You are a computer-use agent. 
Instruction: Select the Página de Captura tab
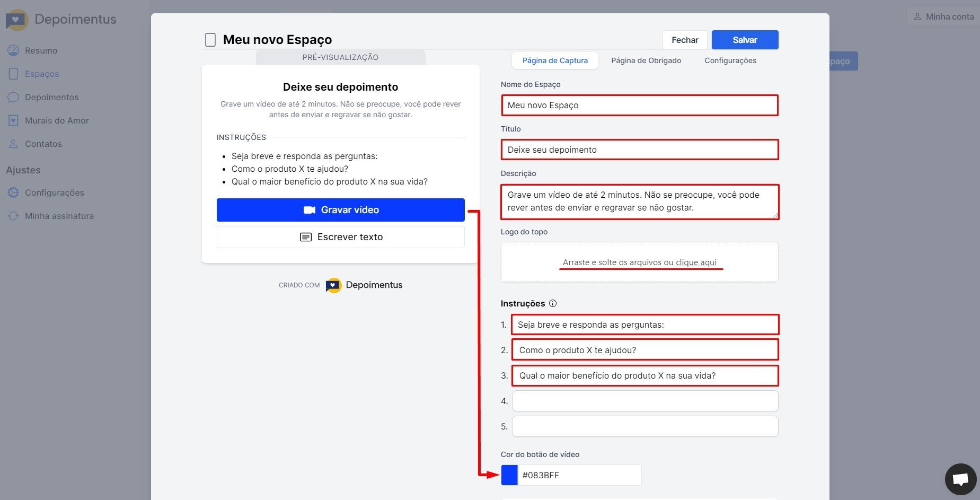(x=555, y=60)
